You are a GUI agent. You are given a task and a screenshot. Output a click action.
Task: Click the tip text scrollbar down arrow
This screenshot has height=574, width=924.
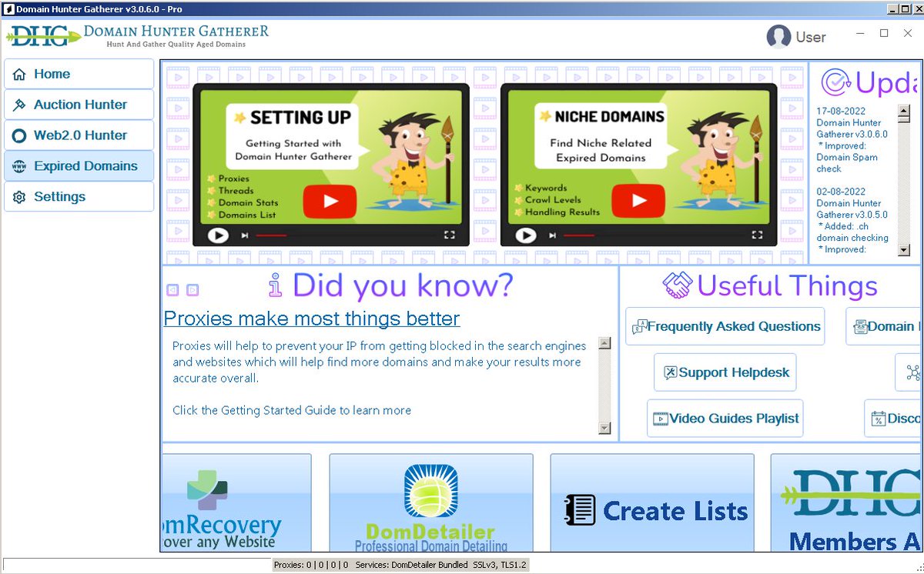[x=604, y=429]
